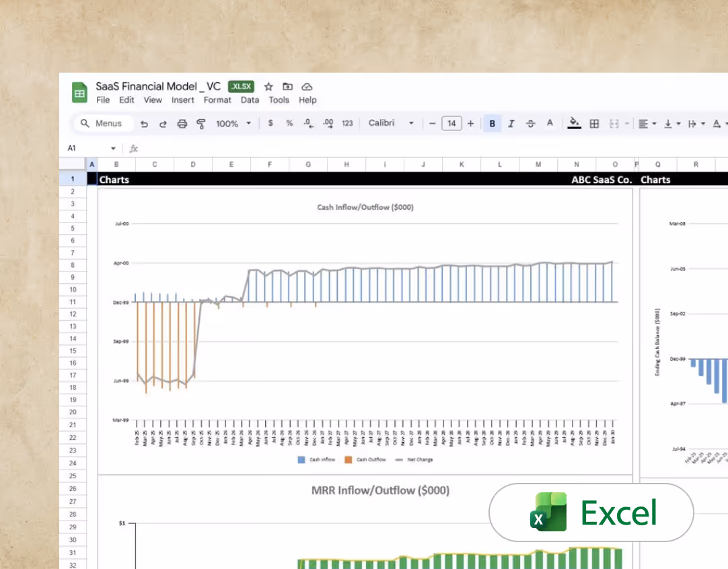Open the borders tool
This screenshot has height=569, width=728.
point(594,124)
